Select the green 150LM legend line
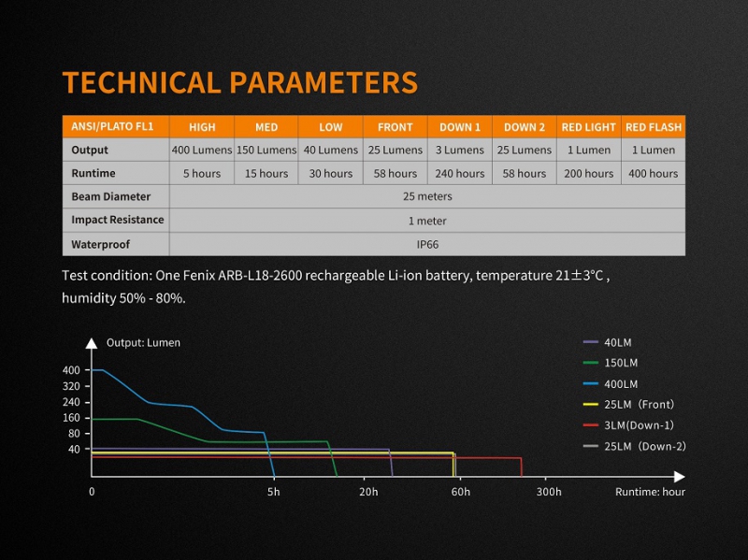 (590, 363)
